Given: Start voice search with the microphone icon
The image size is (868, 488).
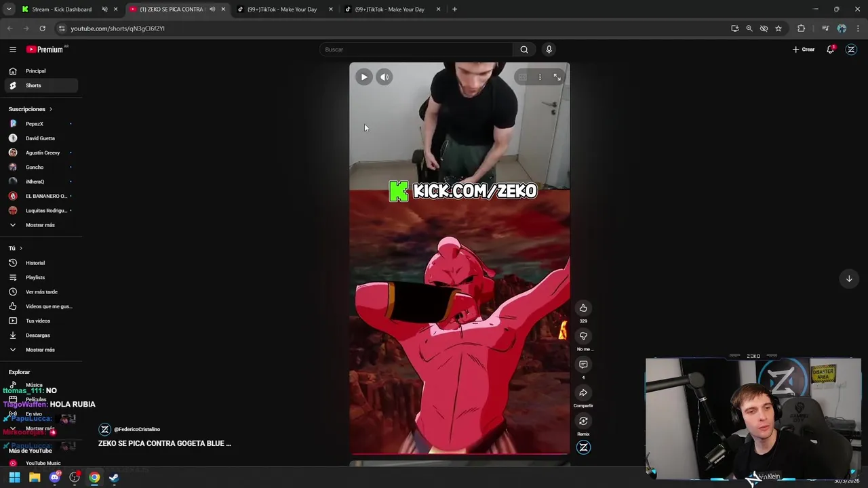Looking at the screenshot, I should 549,49.
